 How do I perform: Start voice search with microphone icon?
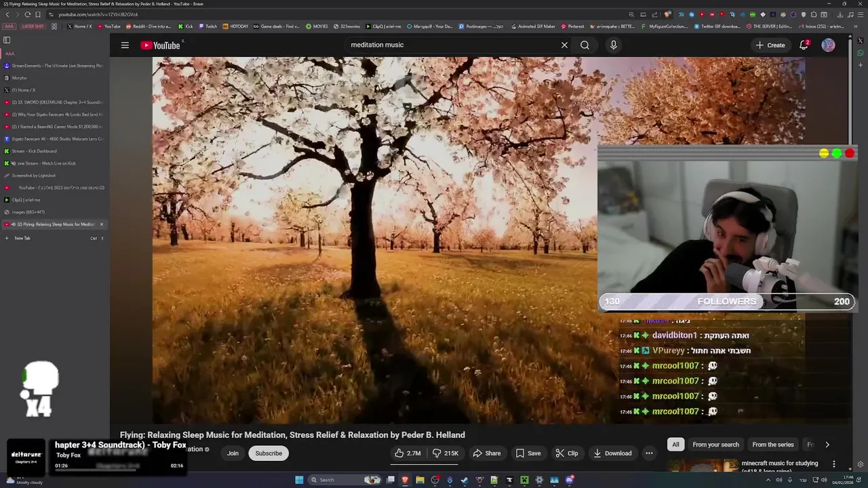tap(614, 45)
